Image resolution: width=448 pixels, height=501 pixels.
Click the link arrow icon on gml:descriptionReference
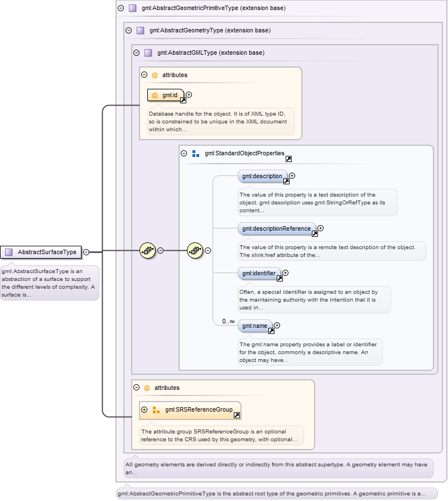tap(315, 233)
